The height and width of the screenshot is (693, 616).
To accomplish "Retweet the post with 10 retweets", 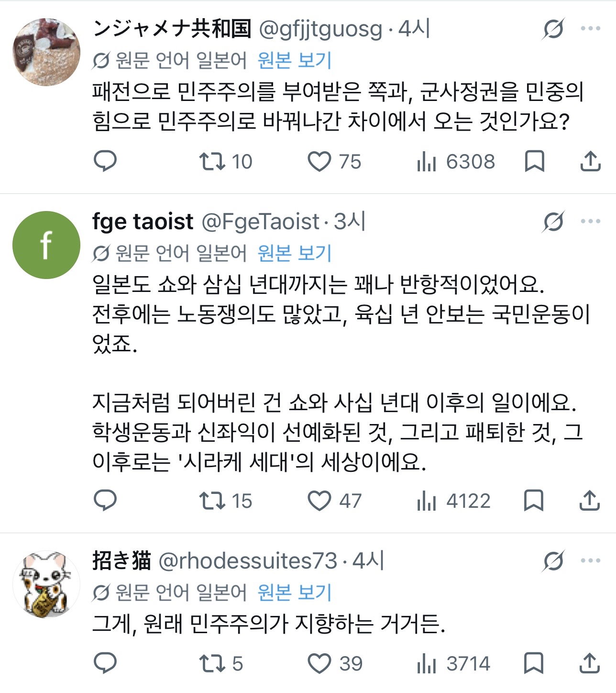I will pos(225,162).
